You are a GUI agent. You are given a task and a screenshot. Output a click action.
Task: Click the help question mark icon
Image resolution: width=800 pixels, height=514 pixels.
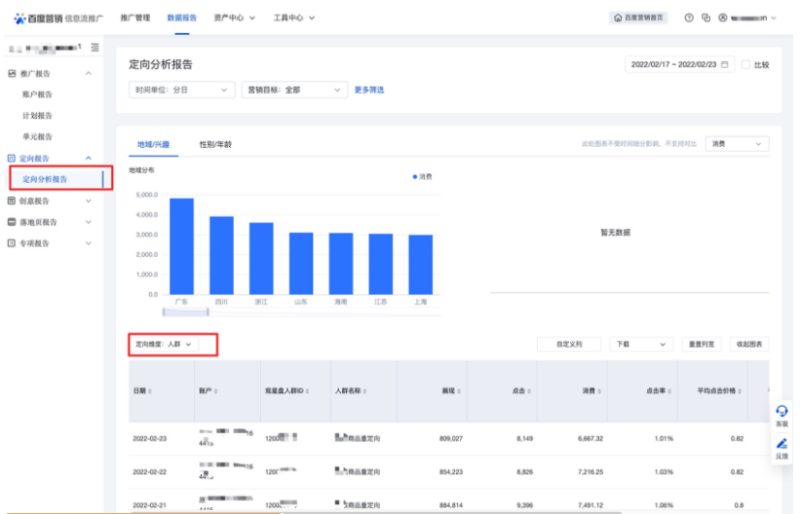click(689, 18)
